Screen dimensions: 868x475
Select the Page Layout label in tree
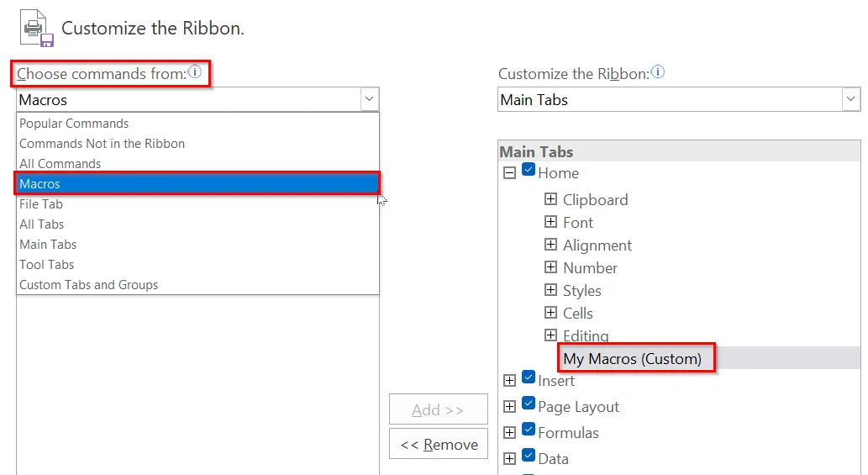click(x=578, y=407)
